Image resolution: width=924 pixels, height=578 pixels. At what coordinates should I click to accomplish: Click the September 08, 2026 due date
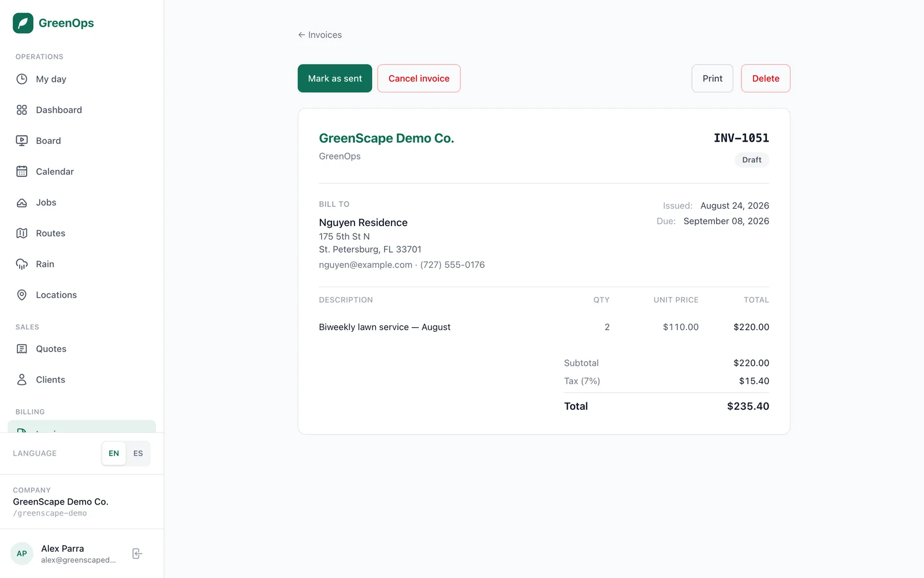pos(726,221)
